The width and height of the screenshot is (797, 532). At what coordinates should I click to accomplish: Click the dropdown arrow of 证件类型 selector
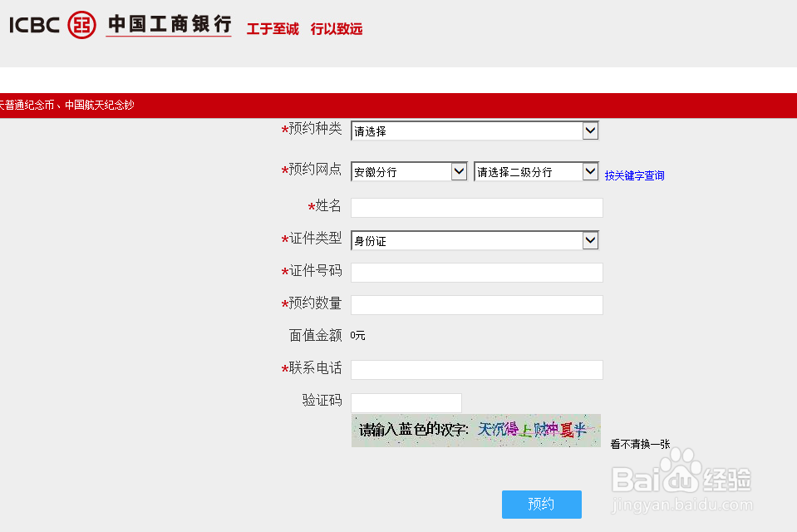pos(591,240)
